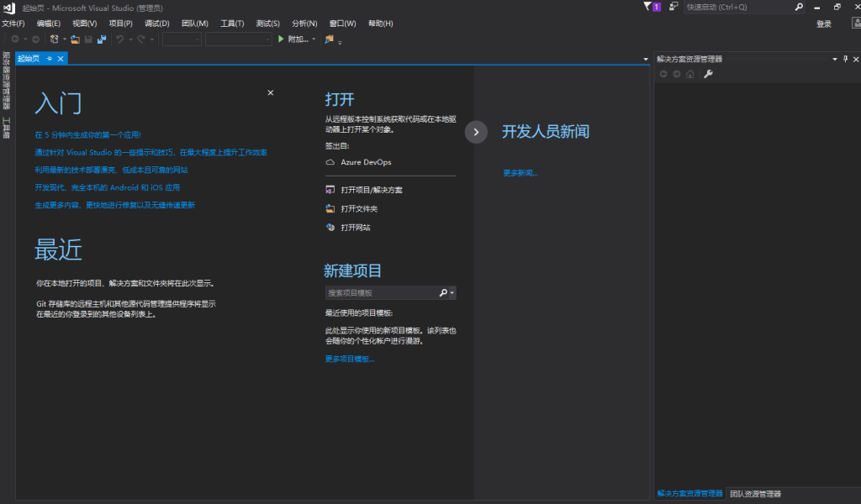Click the find in files toolbar icon
Image resolution: width=861 pixels, height=504 pixels.
pos(329,39)
